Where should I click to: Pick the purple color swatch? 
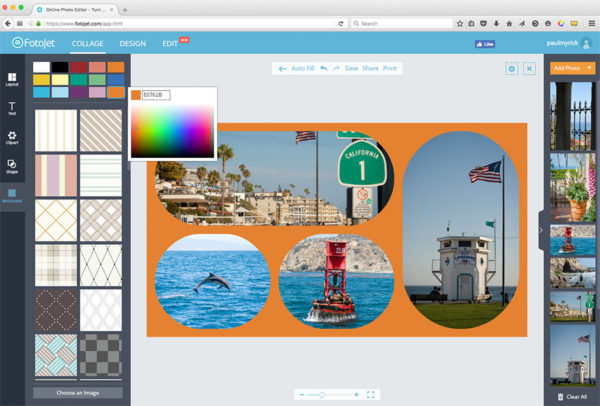pos(78,92)
